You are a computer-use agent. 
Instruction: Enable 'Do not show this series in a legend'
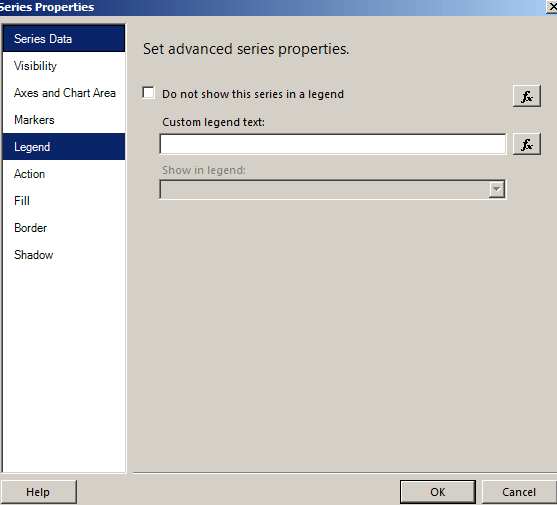coord(148,93)
